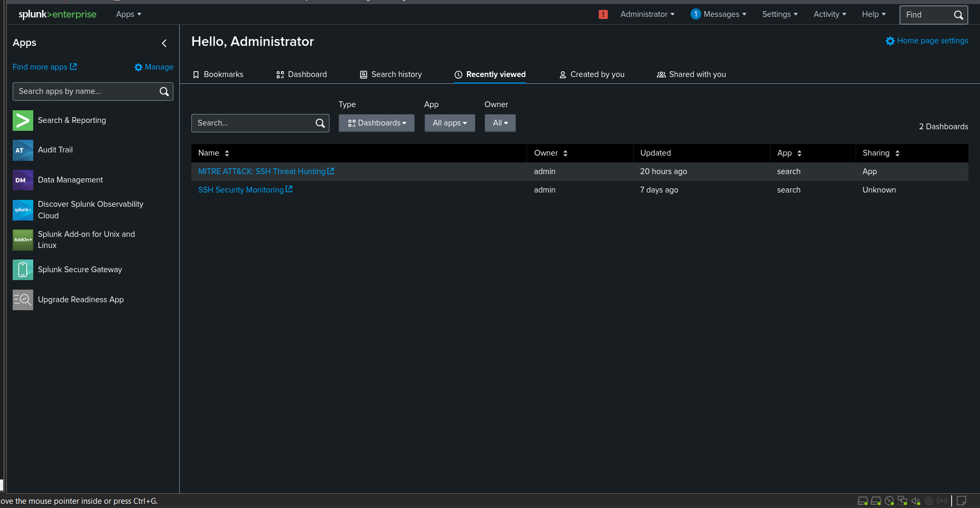The image size is (980, 508).
Task: Click the 'Unknown' sharing cell
Action: click(879, 190)
